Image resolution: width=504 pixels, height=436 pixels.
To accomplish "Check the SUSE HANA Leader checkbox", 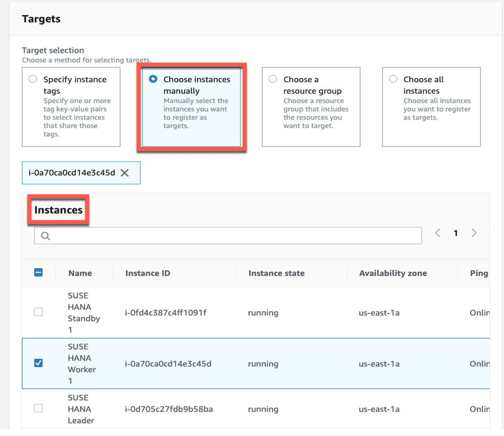I will [x=39, y=408].
